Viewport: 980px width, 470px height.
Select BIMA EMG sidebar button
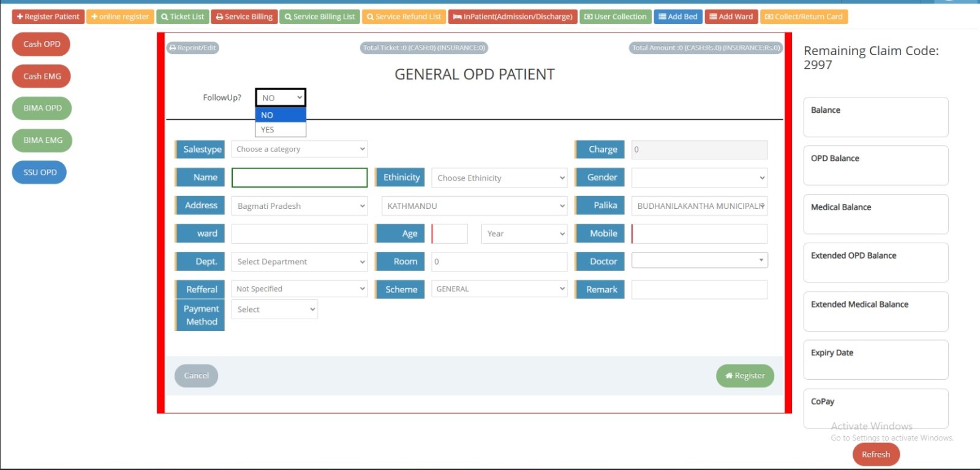(42, 140)
